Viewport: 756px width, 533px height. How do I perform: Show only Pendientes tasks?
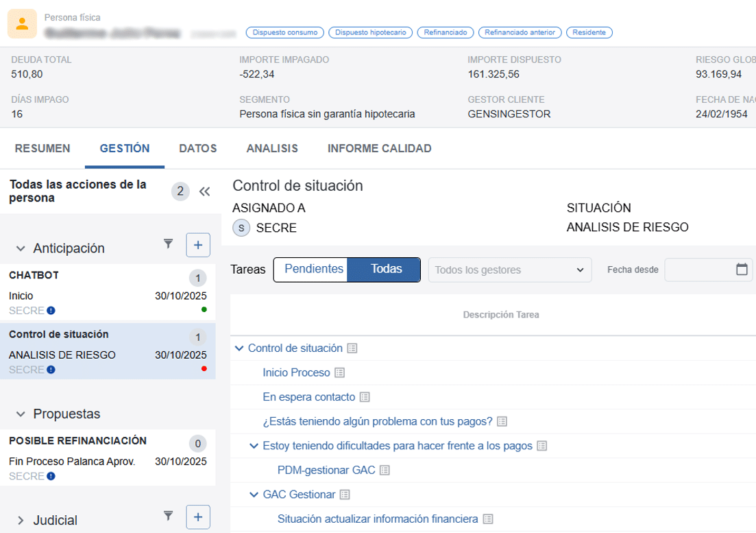pos(313,270)
